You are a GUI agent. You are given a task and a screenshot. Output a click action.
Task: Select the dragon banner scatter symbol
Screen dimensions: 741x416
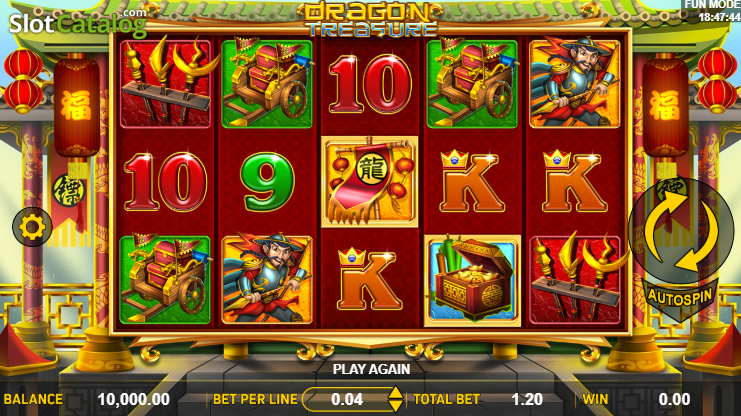[369, 182]
